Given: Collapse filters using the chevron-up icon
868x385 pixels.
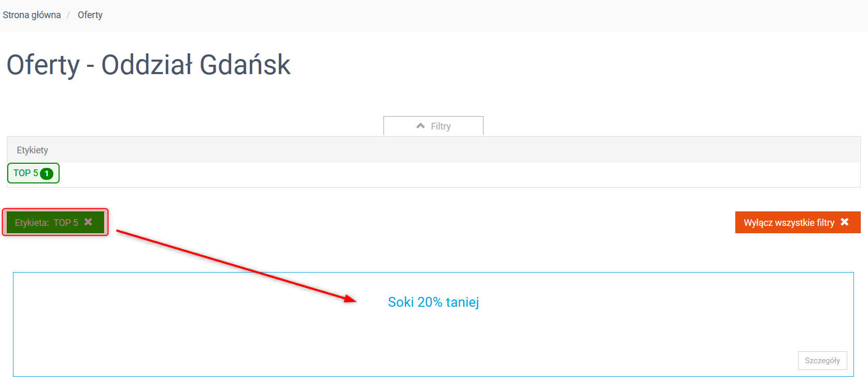Looking at the screenshot, I should point(420,126).
